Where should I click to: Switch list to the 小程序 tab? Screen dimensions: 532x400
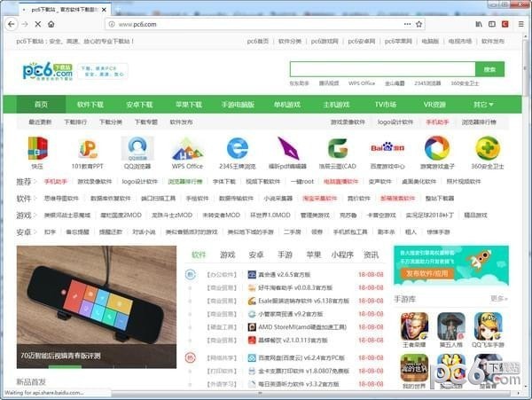point(342,255)
